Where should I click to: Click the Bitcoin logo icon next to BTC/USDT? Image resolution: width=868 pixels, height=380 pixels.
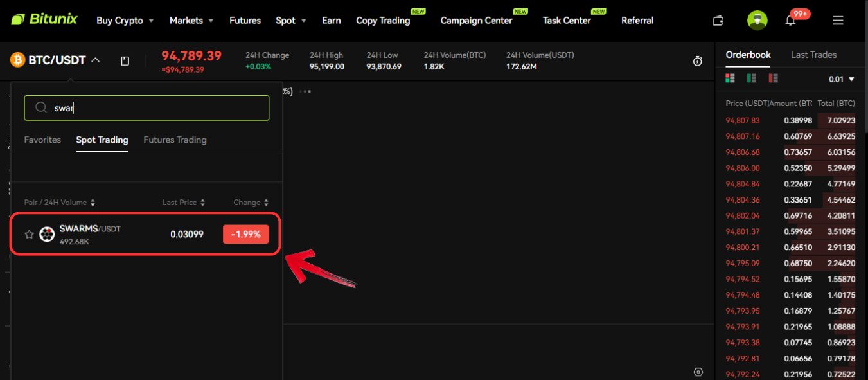17,60
